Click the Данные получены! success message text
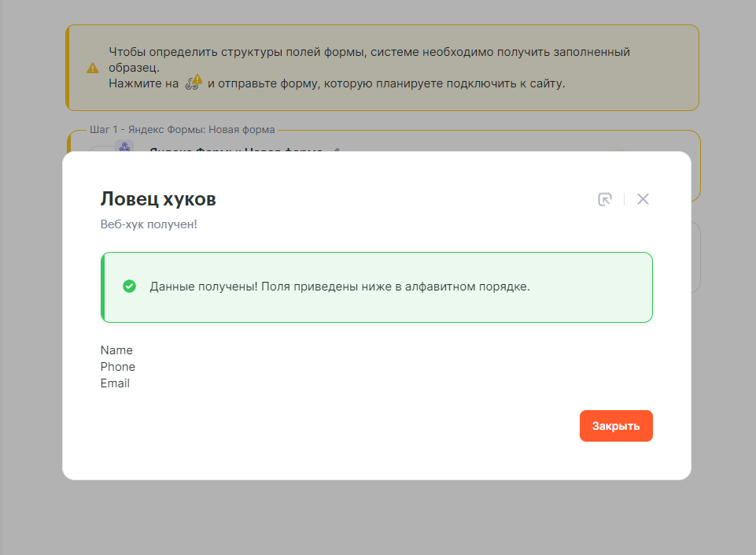This screenshot has height=555, width=756. 340,287
